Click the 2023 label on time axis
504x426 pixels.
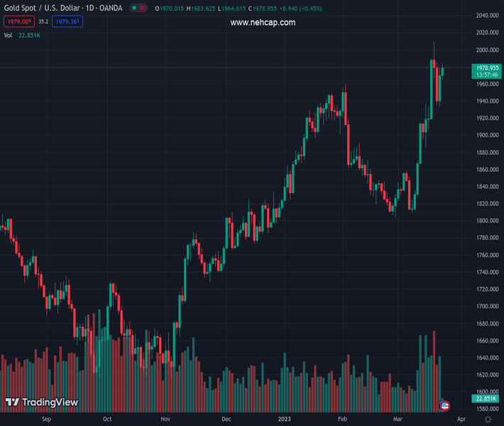(284, 420)
